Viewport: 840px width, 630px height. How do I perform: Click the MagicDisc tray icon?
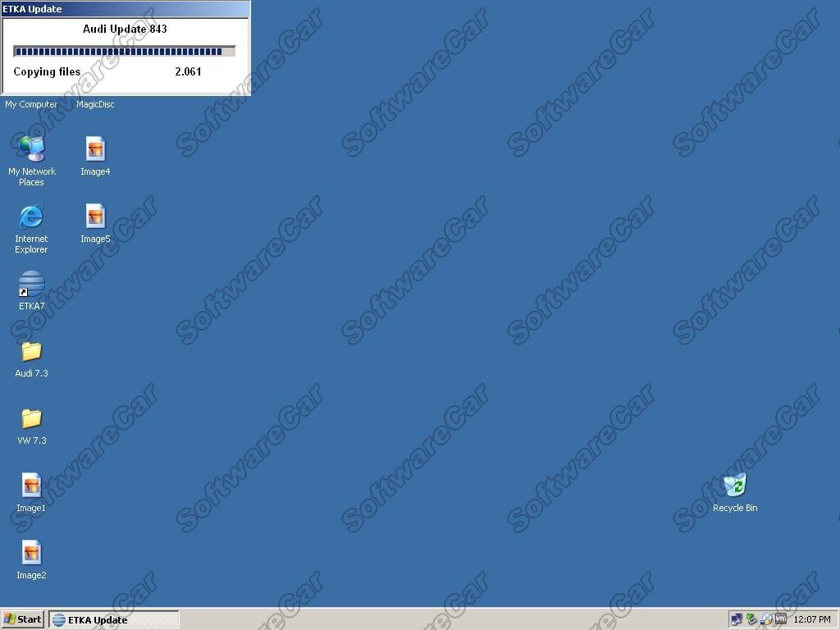pos(765,619)
